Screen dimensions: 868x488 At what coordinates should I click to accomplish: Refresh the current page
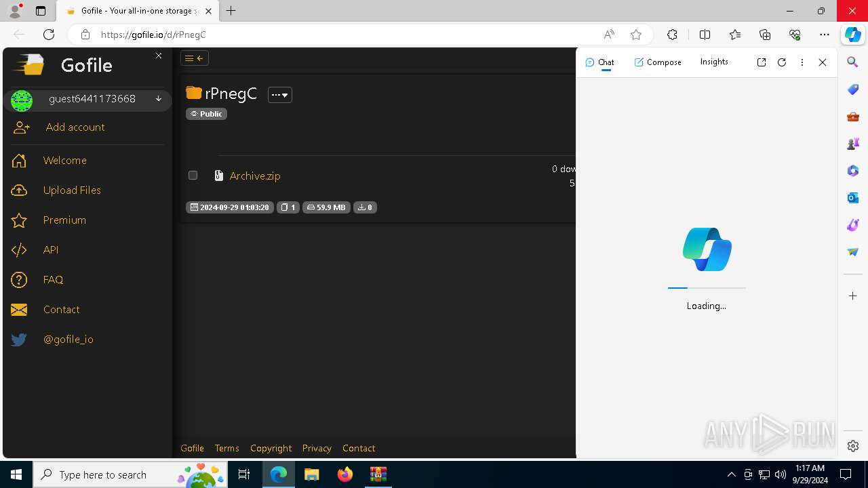coord(49,35)
